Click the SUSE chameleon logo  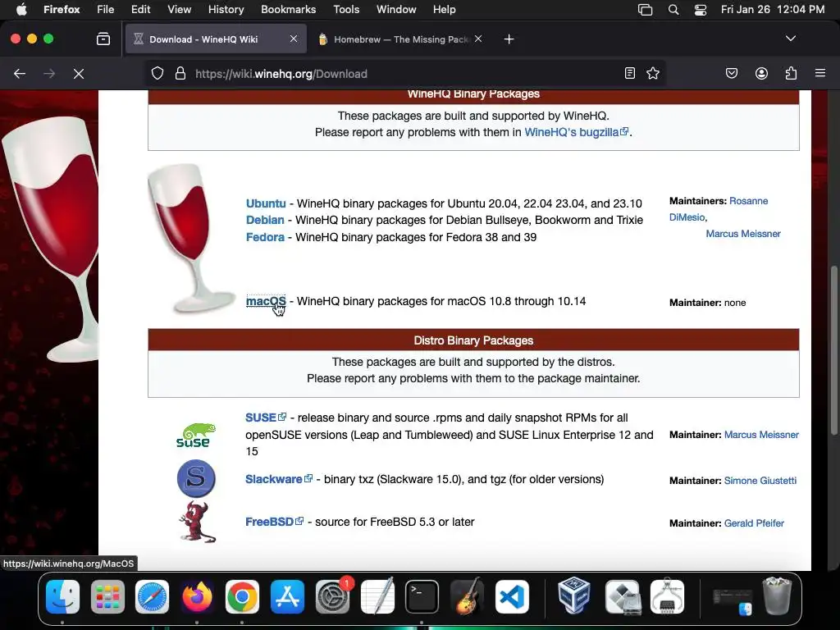click(x=196, y=435)
